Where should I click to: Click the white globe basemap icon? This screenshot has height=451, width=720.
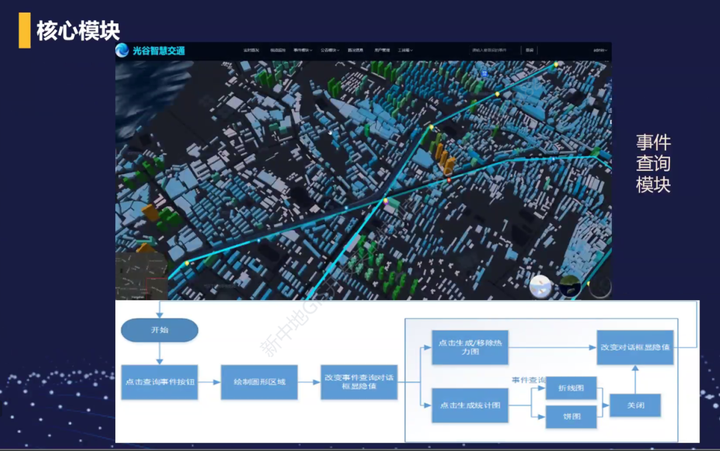[540, 287]
